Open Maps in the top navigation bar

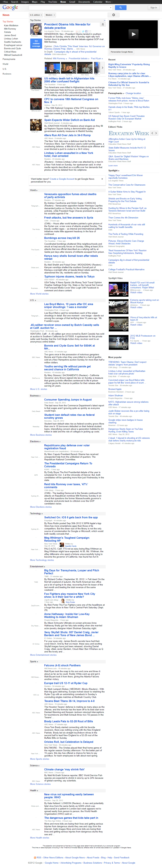pos(35,2)
